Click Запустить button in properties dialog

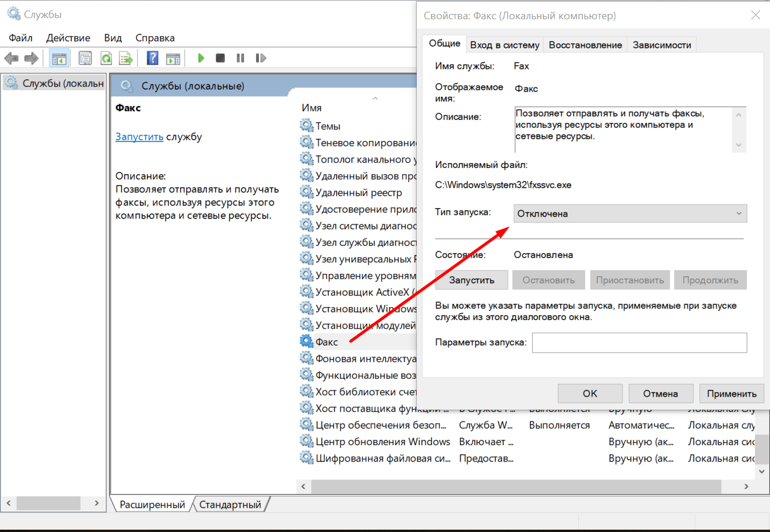(x=472, y=280)
